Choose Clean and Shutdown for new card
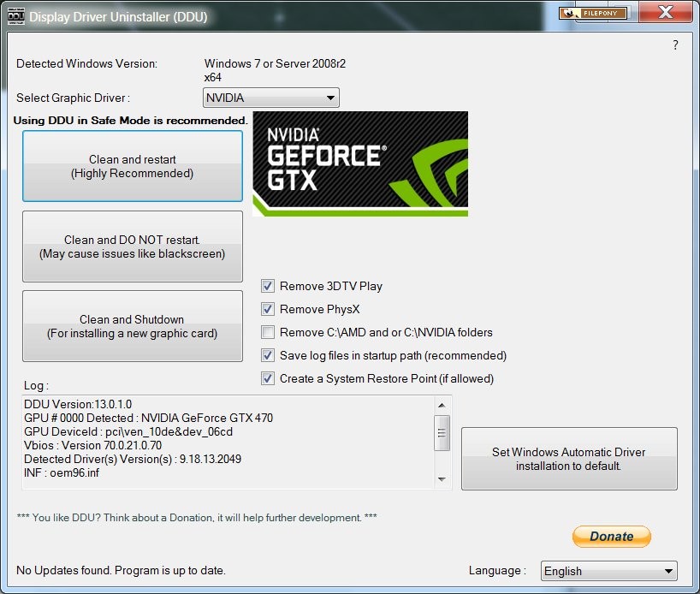The image size is (700, 594). [133, 326]
